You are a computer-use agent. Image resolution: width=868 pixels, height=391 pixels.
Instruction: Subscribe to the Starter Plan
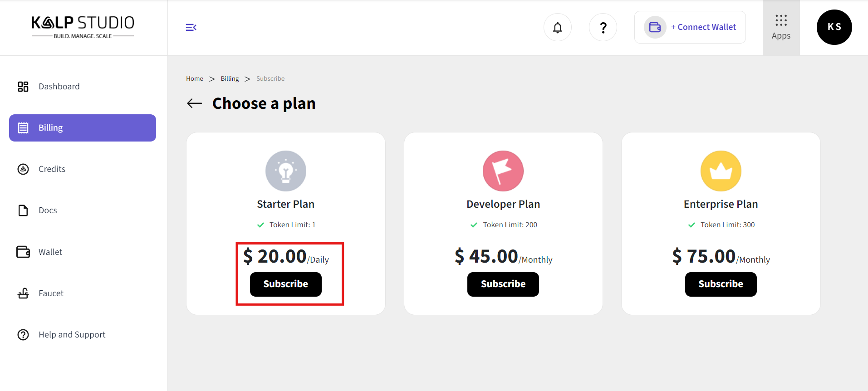(x=286, y=284)
